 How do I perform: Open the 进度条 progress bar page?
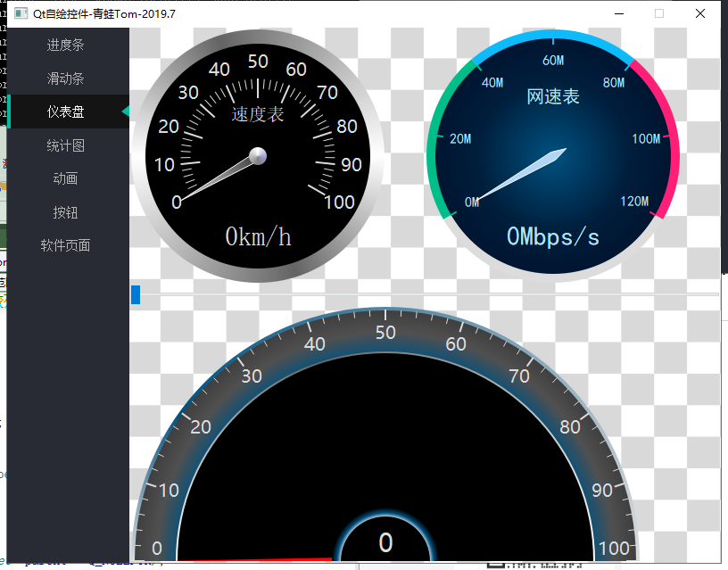pos(65,45)
